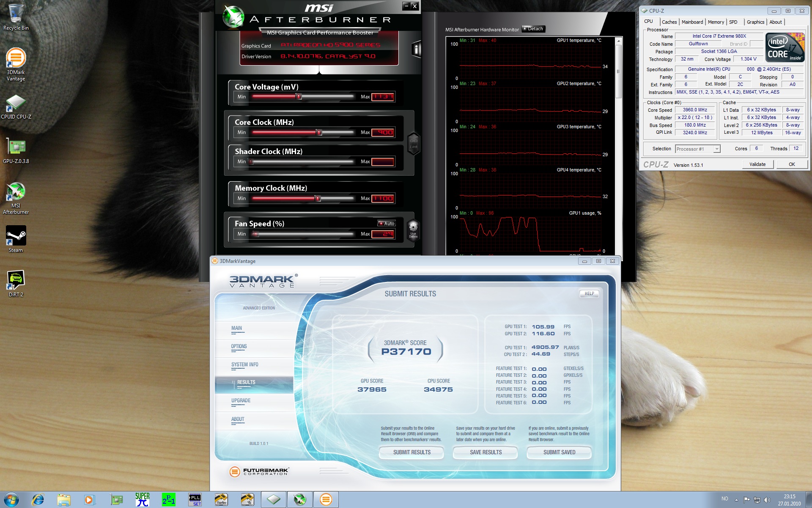Screen dimensions: 812x508
Task: Switch to the Mainboard tab in CPU-Z
Action: click(692, 22)
